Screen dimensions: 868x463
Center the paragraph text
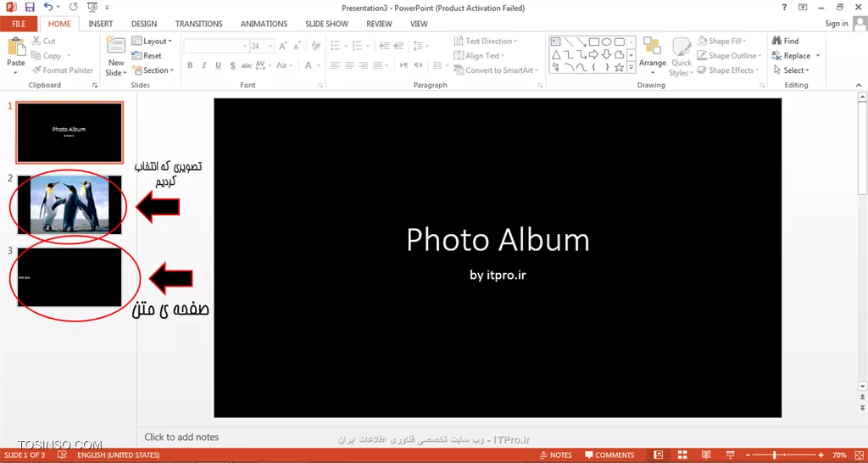348,64
